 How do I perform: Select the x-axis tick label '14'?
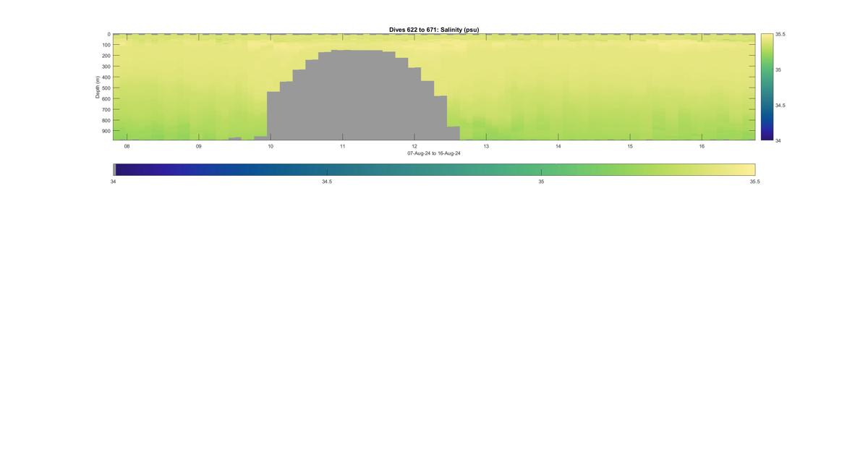(558, 146)
